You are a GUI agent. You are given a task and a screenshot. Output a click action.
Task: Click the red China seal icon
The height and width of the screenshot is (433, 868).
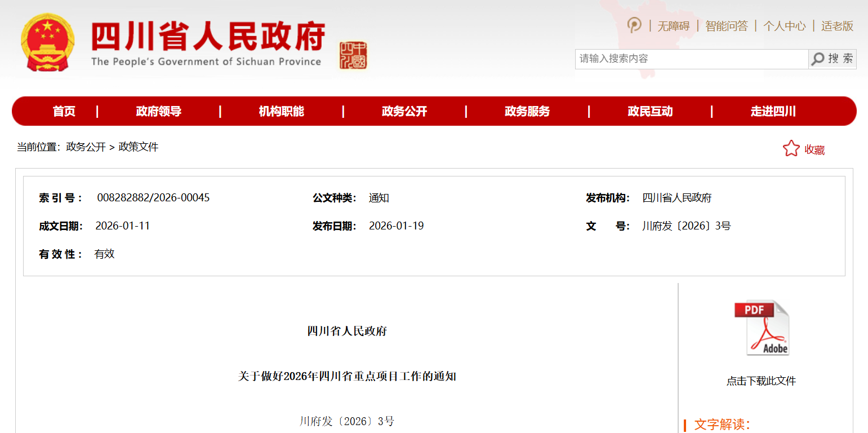pos(353,55)
